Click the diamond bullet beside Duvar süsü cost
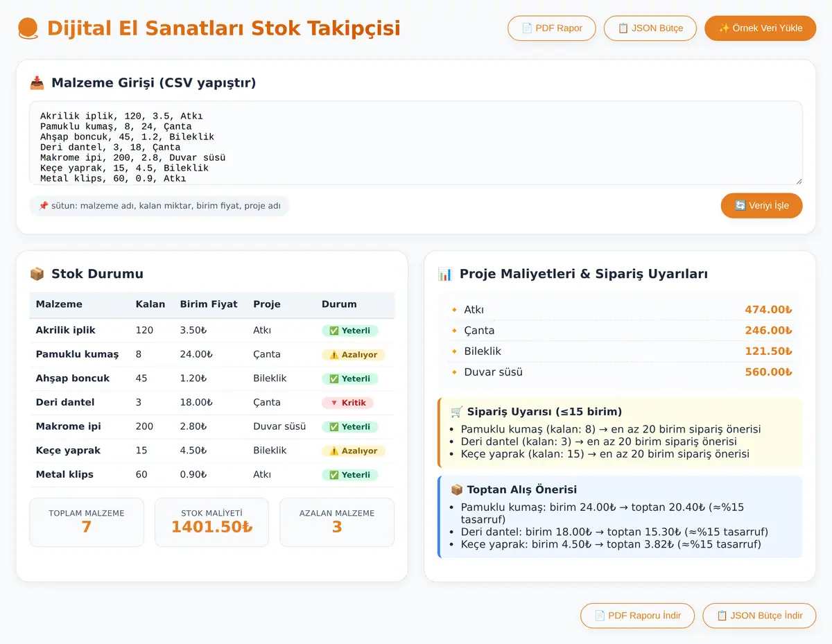The height and width of the screenshot is (644, 832). 454,372
